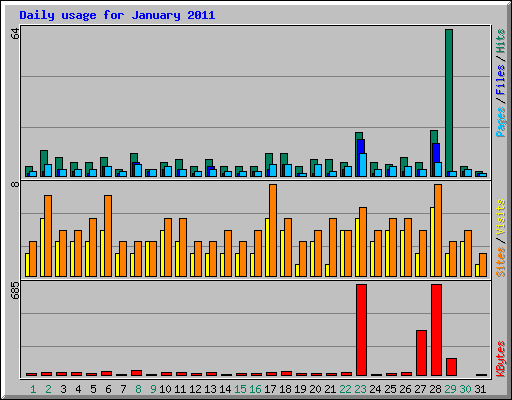512x400 pixels.
Task: Click the '685' axis label of KBytes chart
Action: (15, 290)
